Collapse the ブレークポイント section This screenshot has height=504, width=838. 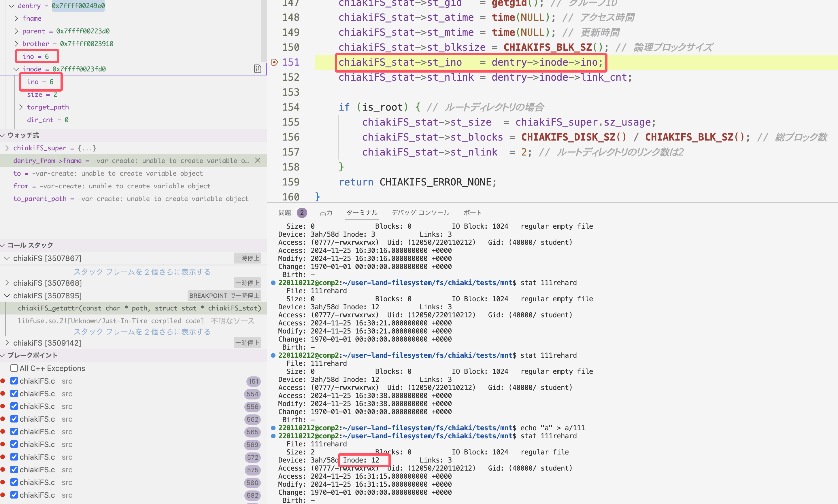pos(3,355)
